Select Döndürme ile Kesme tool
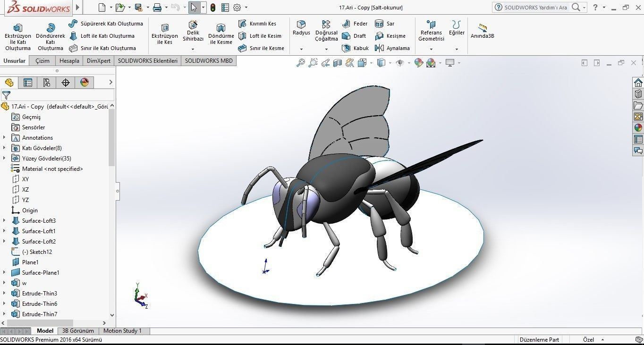 tap(221, 34)
